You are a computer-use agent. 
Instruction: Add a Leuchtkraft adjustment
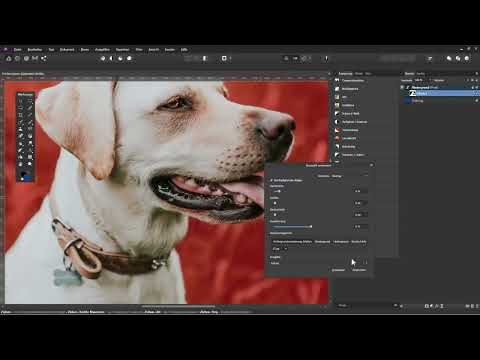pos(350,138)
